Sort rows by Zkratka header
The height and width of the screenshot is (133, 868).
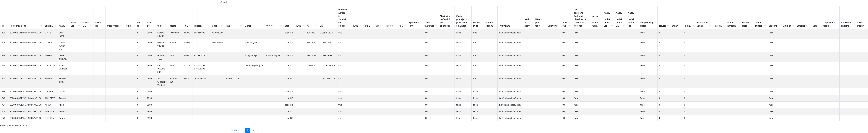(x=50, y=18)
